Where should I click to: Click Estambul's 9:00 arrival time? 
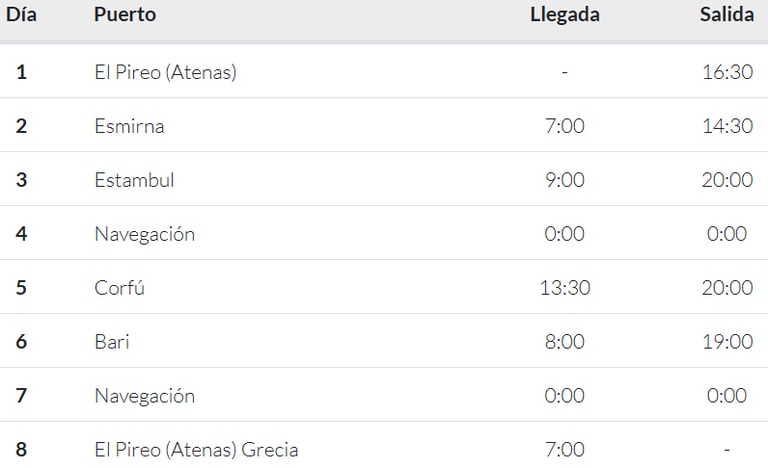click(x=565, y=180)
